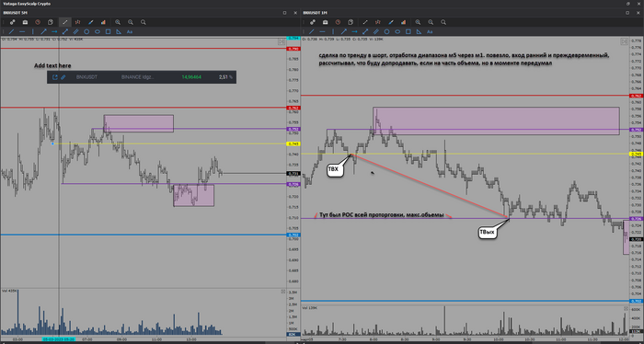Screen dimensions: 644x344
Task: Reset zoom with magnifier in left chart
Action: point(144,22)
